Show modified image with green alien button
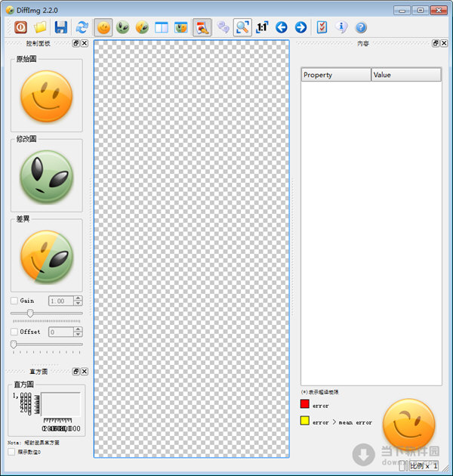The height and width of the screenshot is (476, 453). [123, 27]
